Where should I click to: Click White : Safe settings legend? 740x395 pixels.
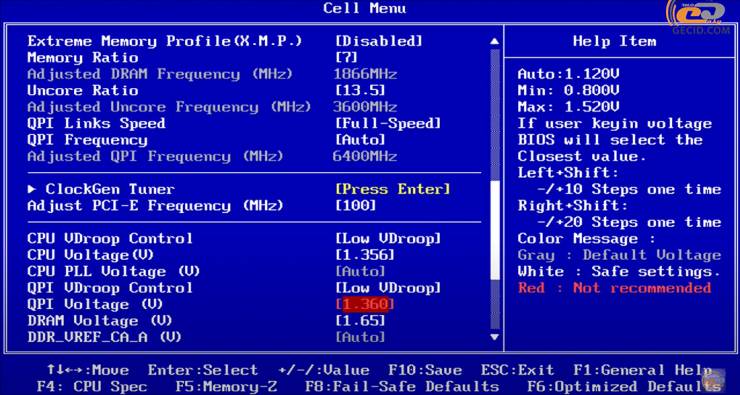coord(619,272)
